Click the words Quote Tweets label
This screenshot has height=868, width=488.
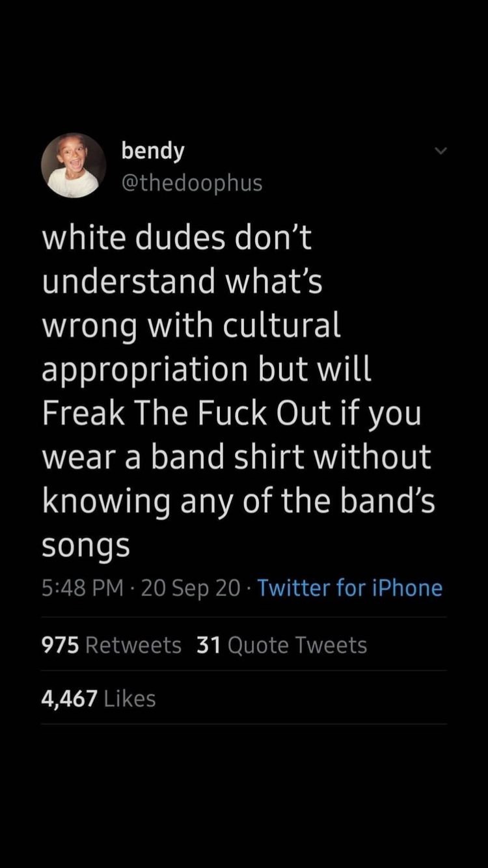point(297,645)
